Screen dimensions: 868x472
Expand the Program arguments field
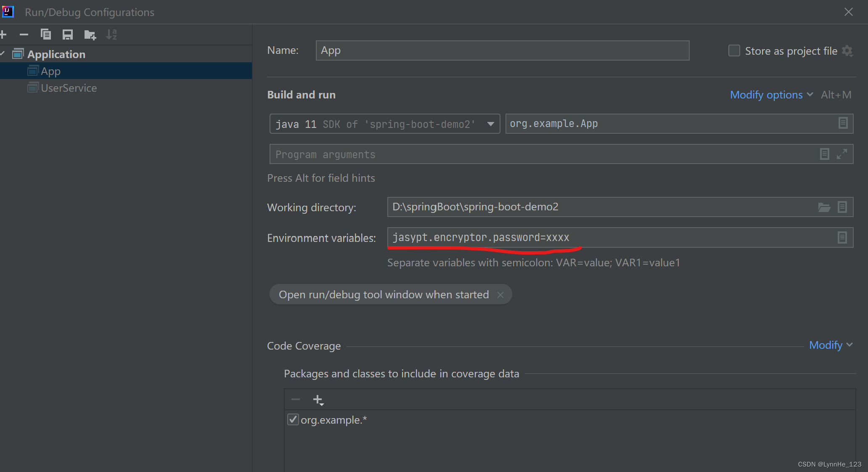842,154
